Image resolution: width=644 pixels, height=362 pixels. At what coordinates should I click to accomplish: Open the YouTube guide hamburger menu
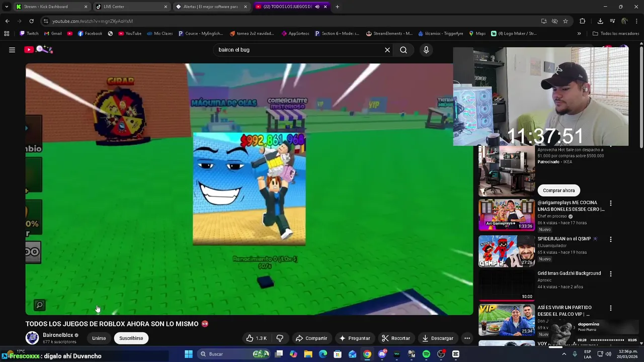(x=12, y=50)
